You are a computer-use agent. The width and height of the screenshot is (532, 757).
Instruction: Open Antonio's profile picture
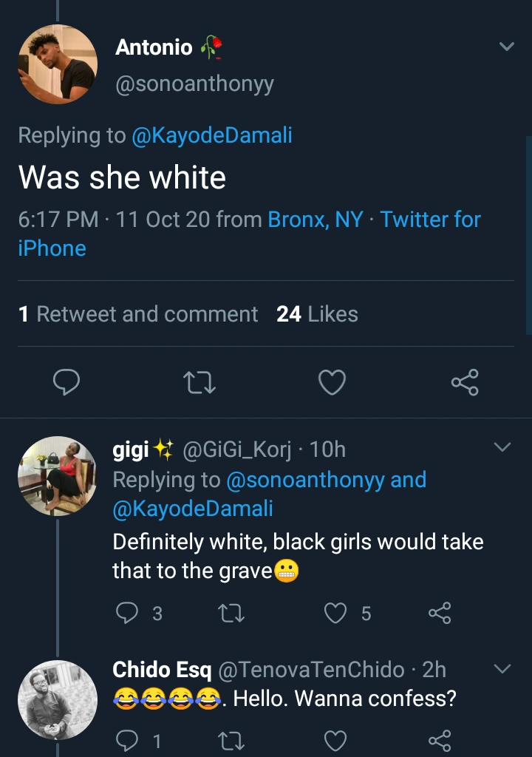tap(58, 64)
